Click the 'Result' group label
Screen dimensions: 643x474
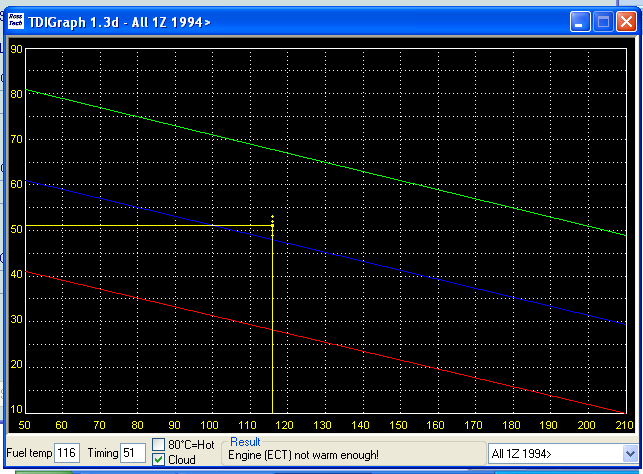coord(245,442)
